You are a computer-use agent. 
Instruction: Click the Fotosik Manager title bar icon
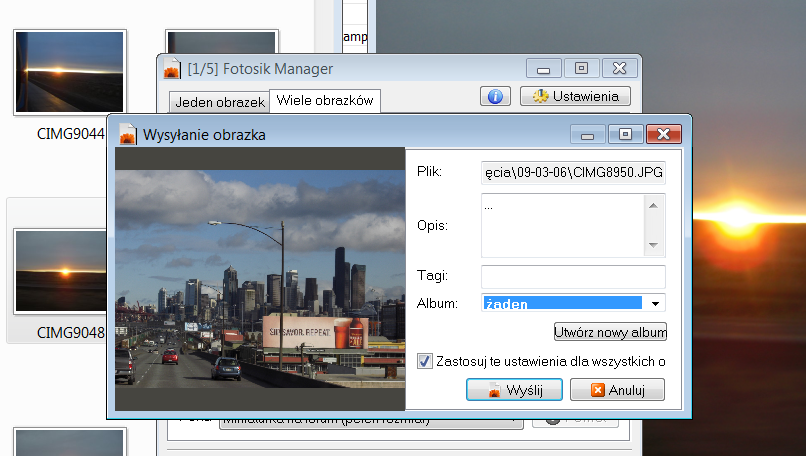click(x=172, y=68)
